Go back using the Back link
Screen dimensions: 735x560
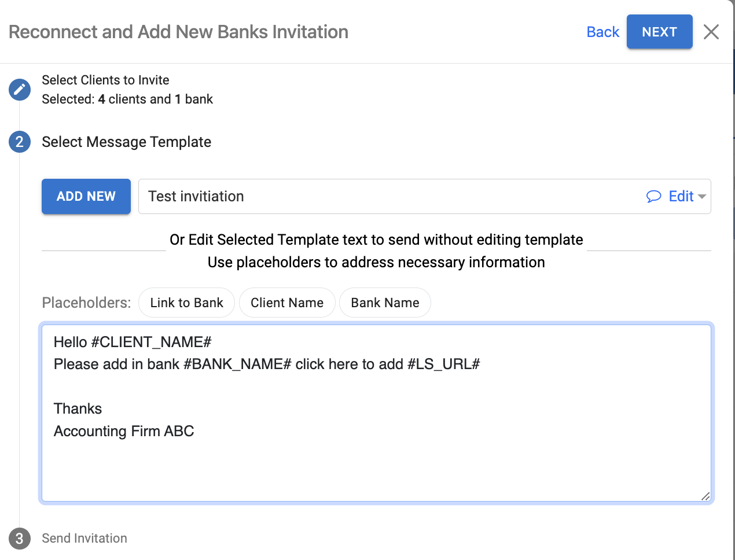coord(602,32)
